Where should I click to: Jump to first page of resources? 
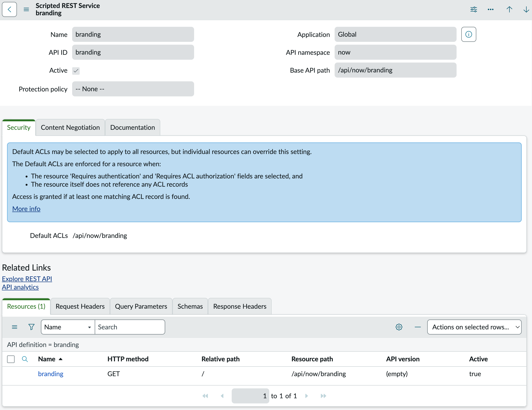[205, 396]
